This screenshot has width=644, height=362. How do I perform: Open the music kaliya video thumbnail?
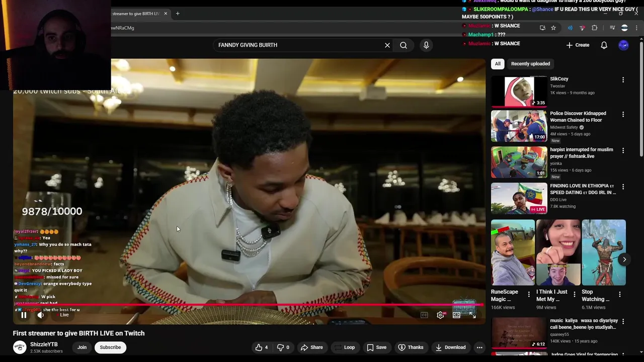(x=519, y=333)
